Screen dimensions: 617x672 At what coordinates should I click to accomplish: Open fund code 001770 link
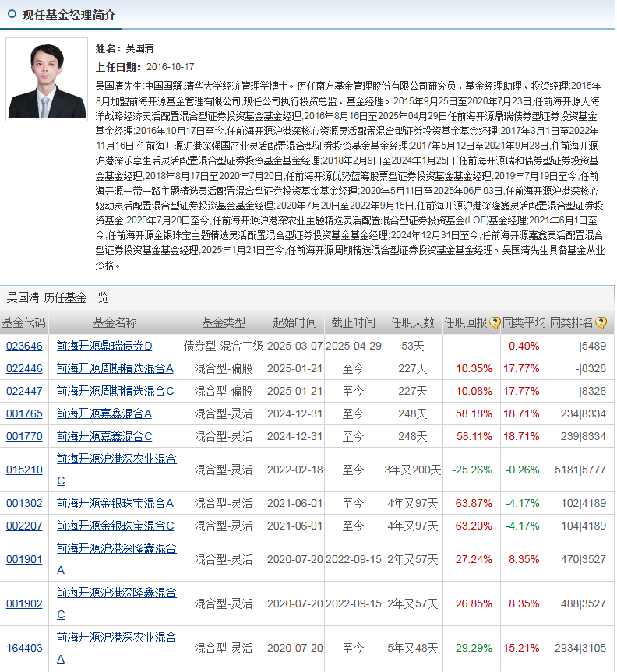pos(24,436)
